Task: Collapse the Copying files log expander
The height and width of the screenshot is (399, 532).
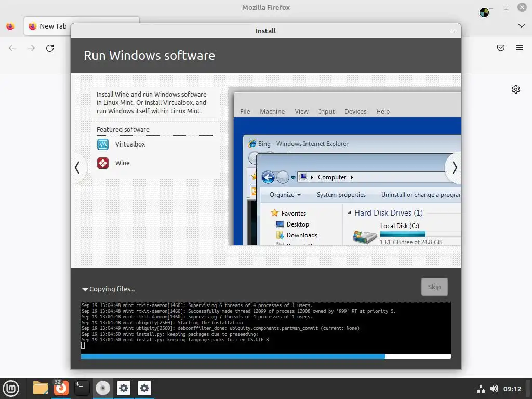Action: pyautogui.click(x=85, y=289)
